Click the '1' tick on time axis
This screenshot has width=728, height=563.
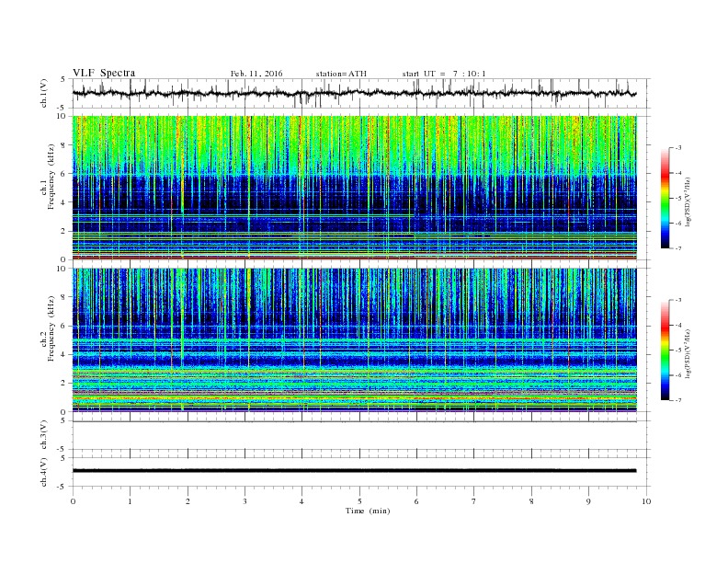click(130, 501)
